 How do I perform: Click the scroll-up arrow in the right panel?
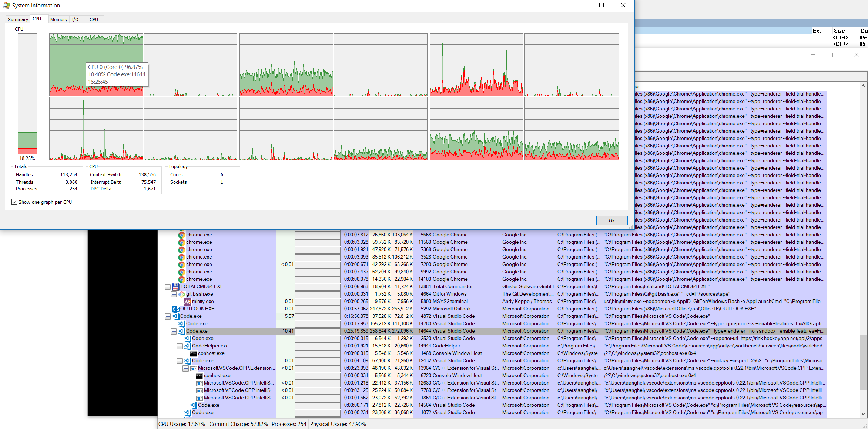click(x=863, y=86)
